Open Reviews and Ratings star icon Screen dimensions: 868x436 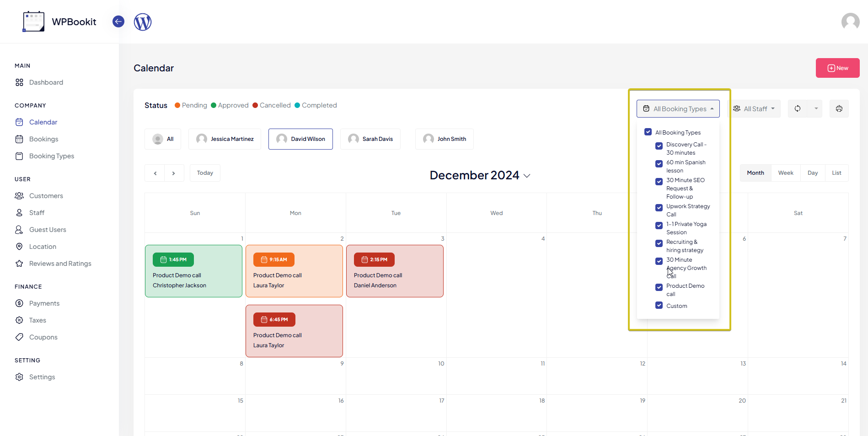[x=19, y=264]
